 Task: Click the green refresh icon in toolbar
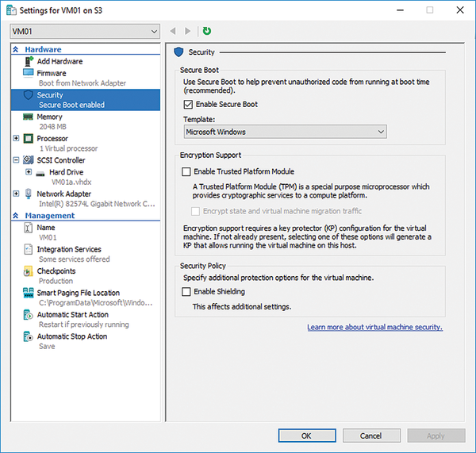207,31
